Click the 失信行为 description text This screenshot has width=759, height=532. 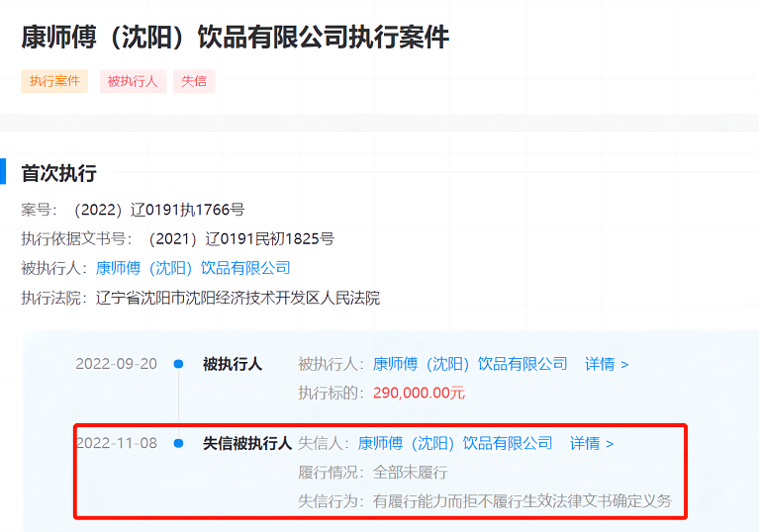coord(522,501)
